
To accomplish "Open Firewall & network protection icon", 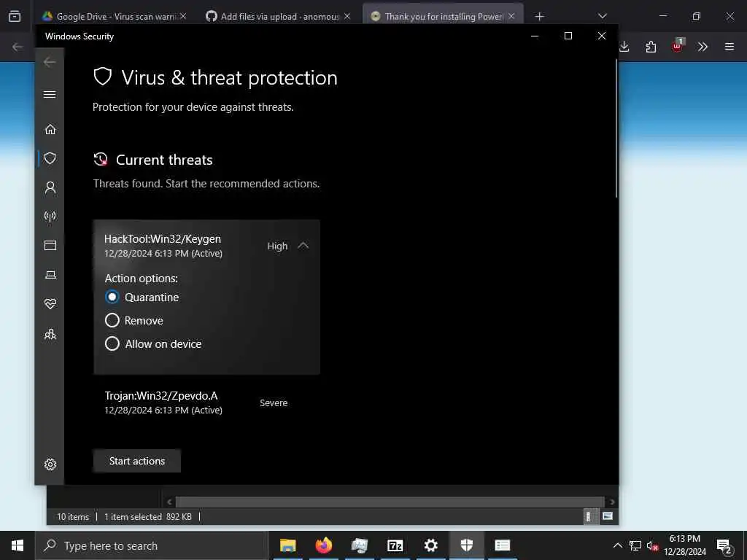I will point(50,217).
